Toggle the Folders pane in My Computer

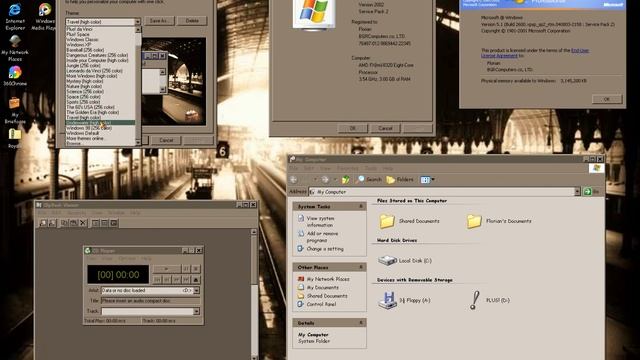coord(400,180)
